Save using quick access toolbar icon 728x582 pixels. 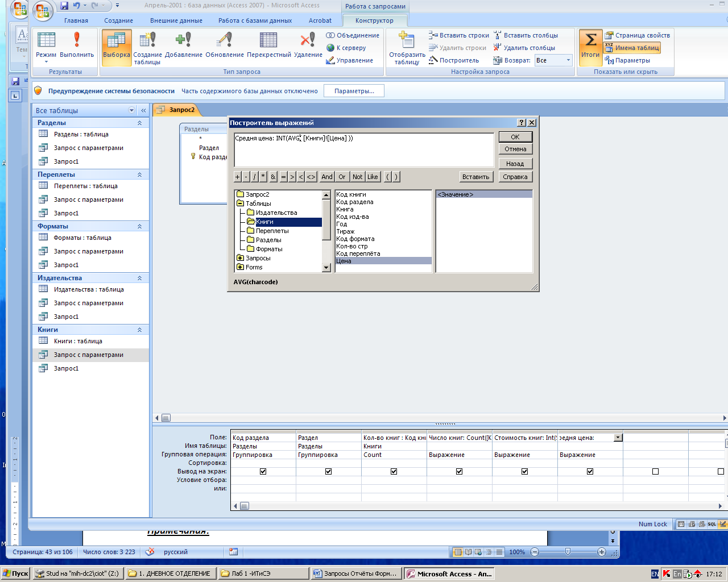(64, 6)
